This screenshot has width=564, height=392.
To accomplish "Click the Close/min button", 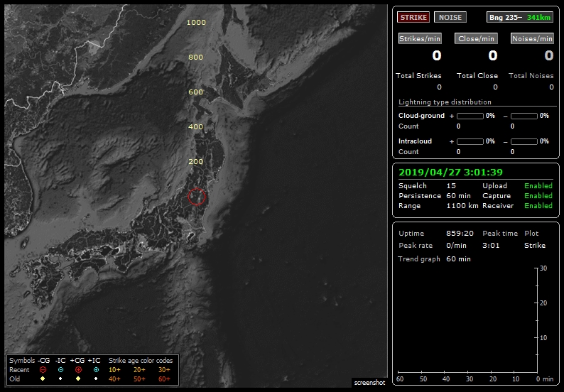I will (476, 39).
